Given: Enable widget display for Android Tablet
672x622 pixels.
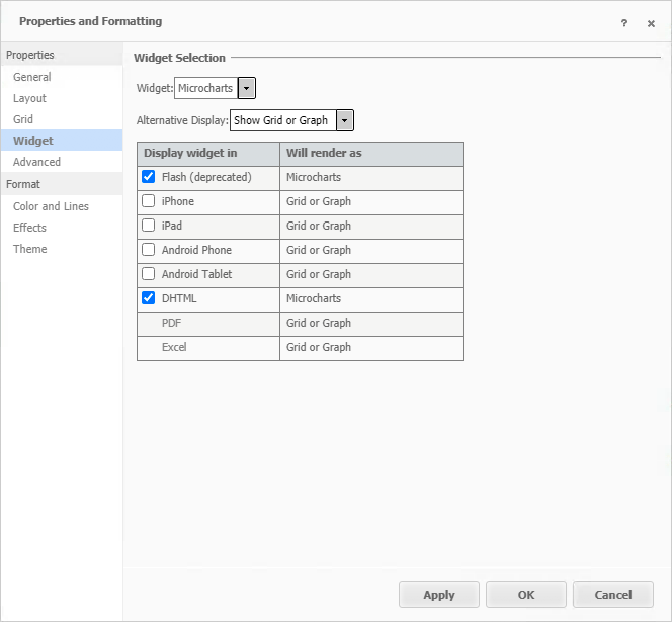Looking at the screenshot, I should coord(148,274).
